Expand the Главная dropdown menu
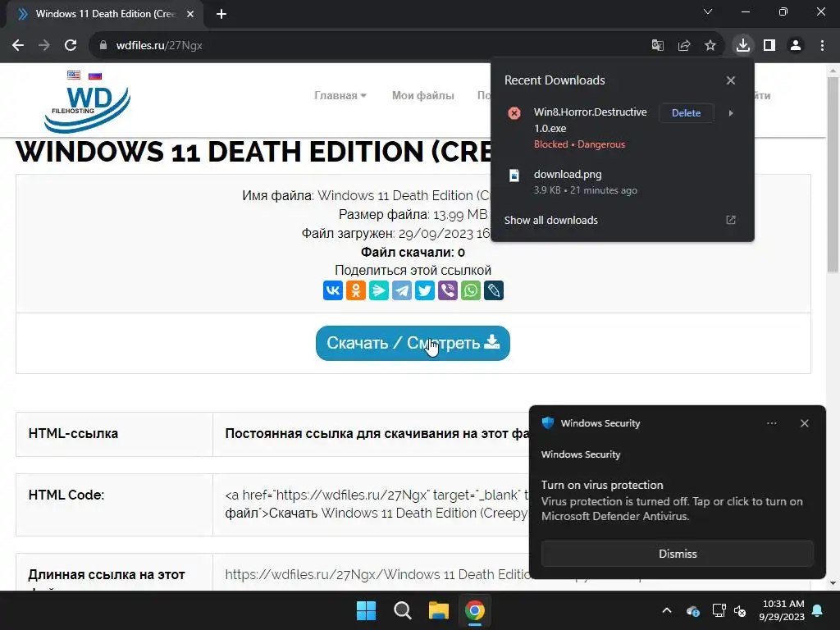 pos(340,95)
